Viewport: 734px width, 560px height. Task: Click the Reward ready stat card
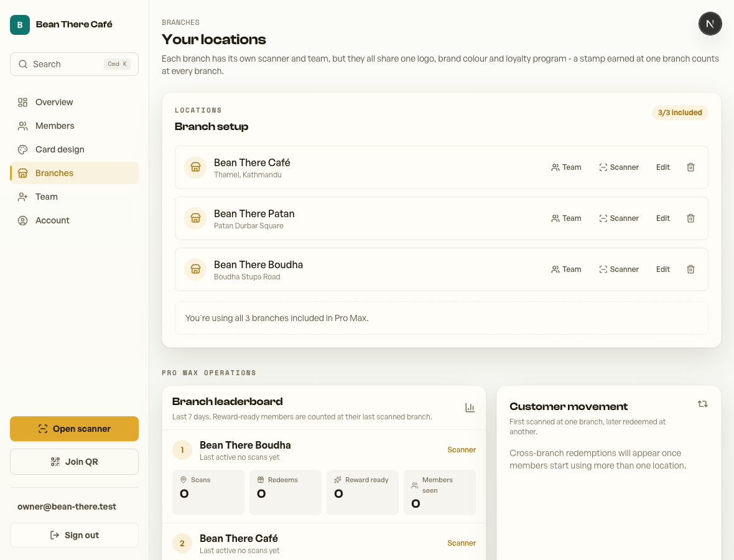click(362, 493)
